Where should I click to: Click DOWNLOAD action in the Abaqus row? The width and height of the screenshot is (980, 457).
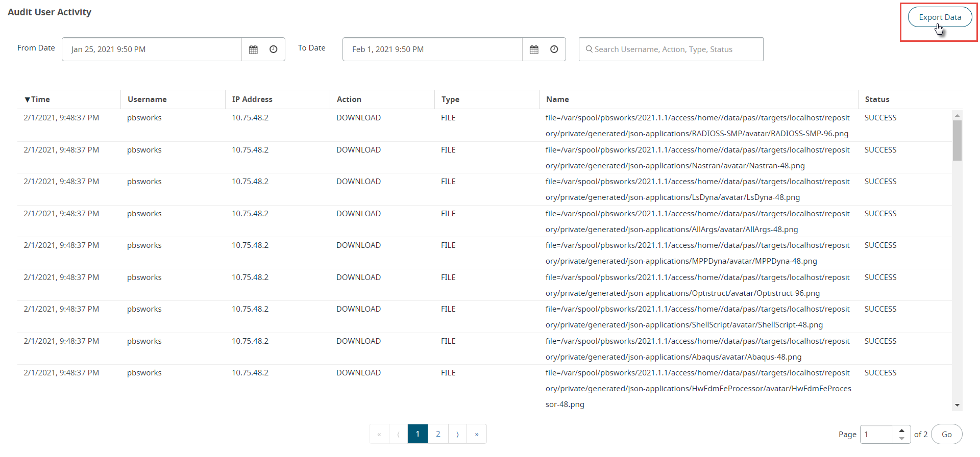pyautogui.click(x=358, y=341)
